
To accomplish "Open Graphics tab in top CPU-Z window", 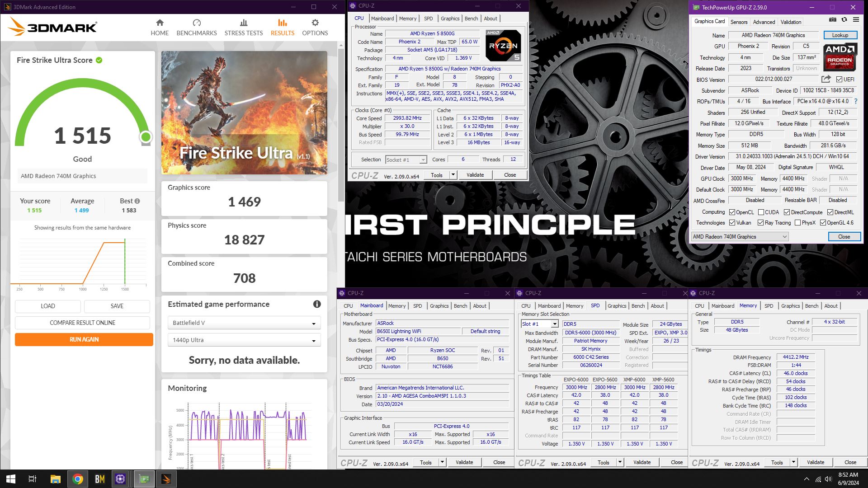I will pos(450,19).
